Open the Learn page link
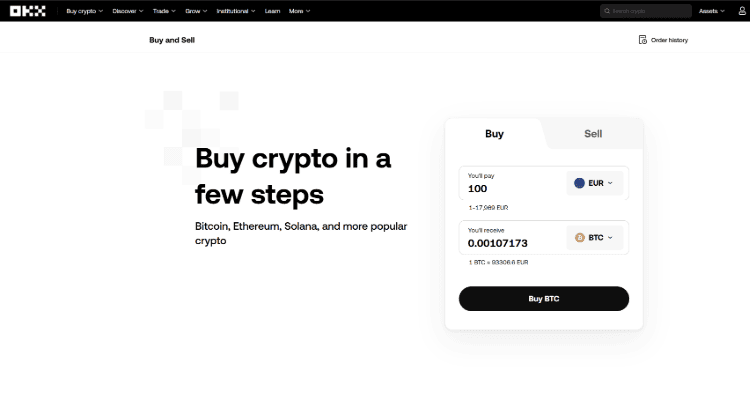750x400 pixels. (272, 11)
